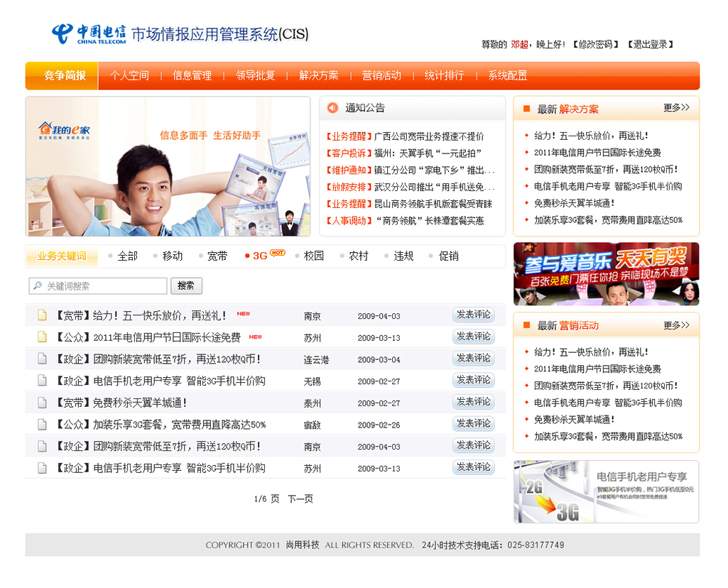Open the 统计排行 menu
The height and width of the screenshot is (588, 728).
(444, 75)
